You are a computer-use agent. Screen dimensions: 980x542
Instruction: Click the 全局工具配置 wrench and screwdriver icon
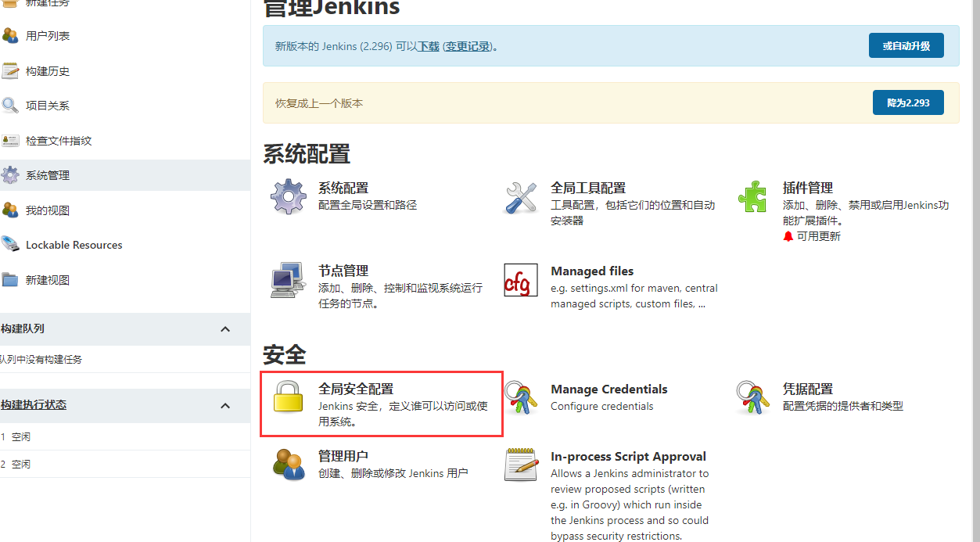click(521, 197)
